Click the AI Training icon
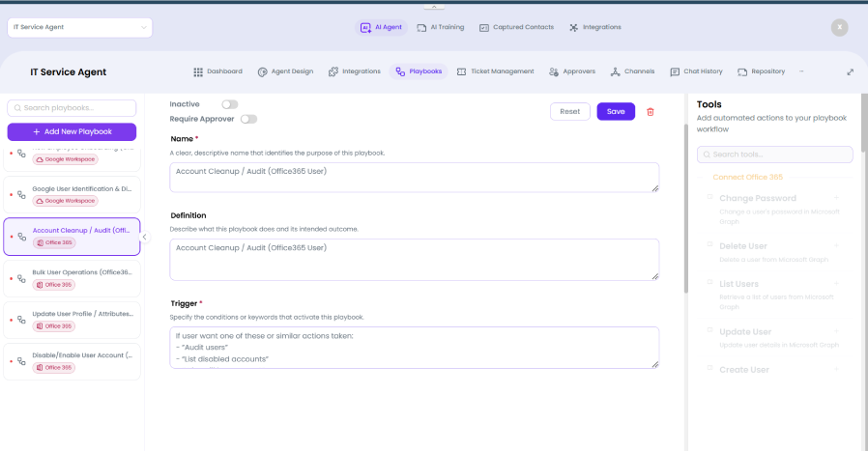 421,28
